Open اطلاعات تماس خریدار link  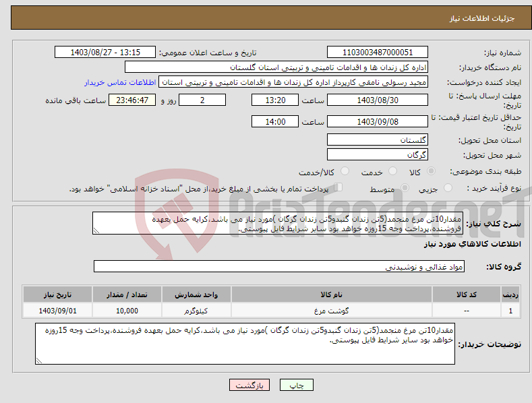120,82
